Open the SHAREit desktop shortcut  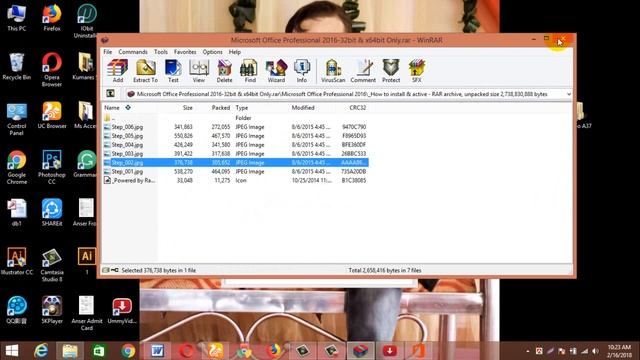click(x=52, y=212)
